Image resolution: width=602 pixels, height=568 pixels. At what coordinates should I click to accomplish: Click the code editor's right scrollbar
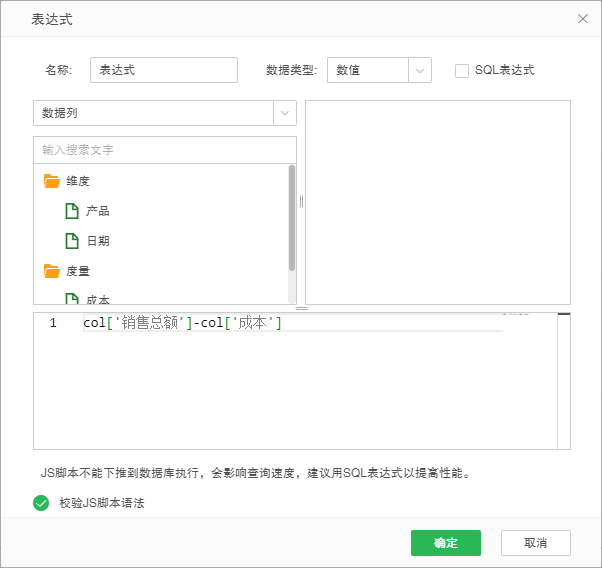pyautogui.click(x=564, y=380)
